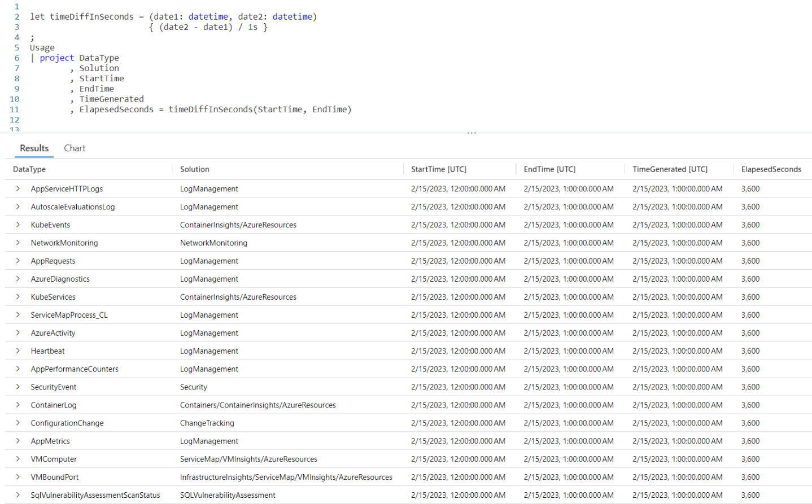Click EndTime on query line 9
Viewport: 812px width, 504px height.
97,89
